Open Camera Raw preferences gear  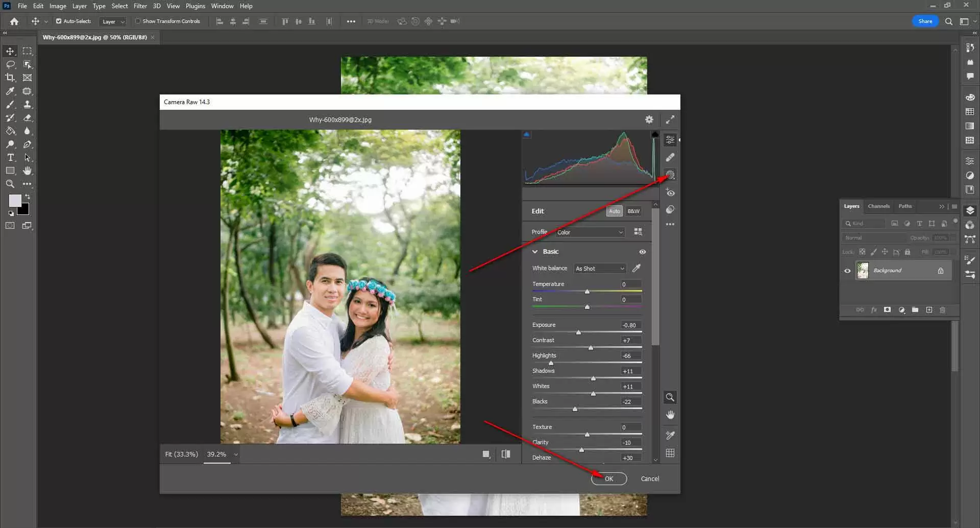pyautogui.click(x=649, y=119)
